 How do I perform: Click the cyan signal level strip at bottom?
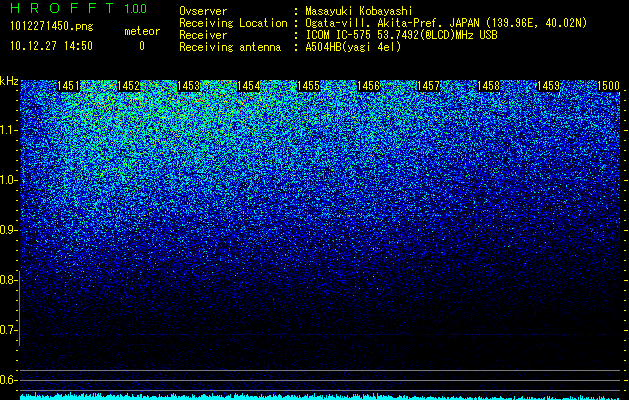tap(320, 396)
